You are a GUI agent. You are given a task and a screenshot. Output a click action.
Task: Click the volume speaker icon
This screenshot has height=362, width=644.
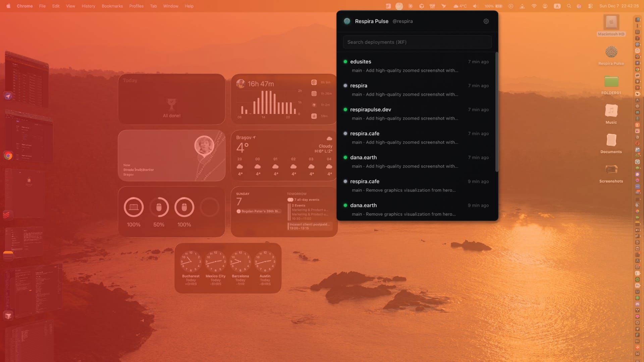(x=475, y=6)
